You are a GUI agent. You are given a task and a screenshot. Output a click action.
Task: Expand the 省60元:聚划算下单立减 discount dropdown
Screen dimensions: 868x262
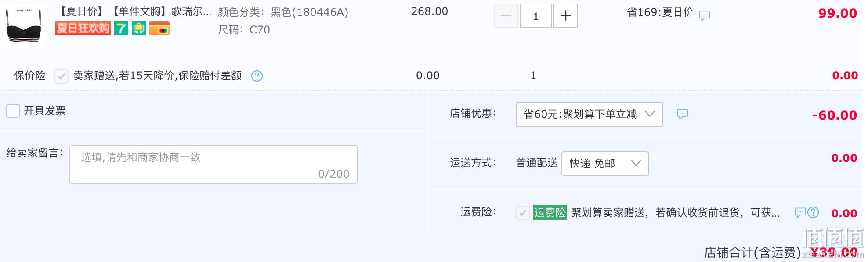coord(590,114)
